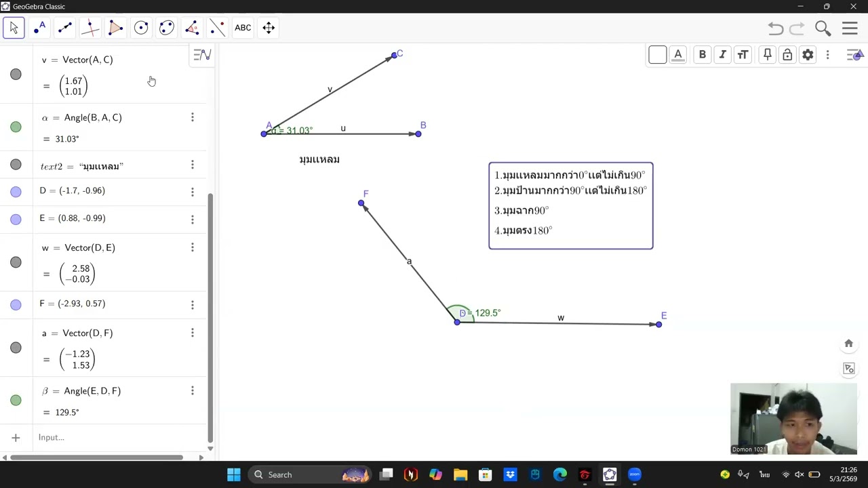This screenshot has width=868, height=488.
Task: Open more options for text2 row
Action: 192,165
